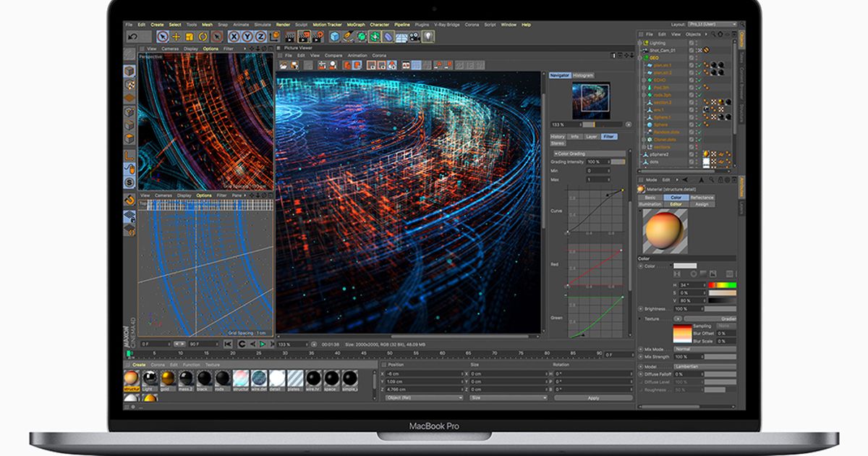Viewport: 868px width, 456px height.
Task: Click Picture Viewer open image icon
Action: 284,65
